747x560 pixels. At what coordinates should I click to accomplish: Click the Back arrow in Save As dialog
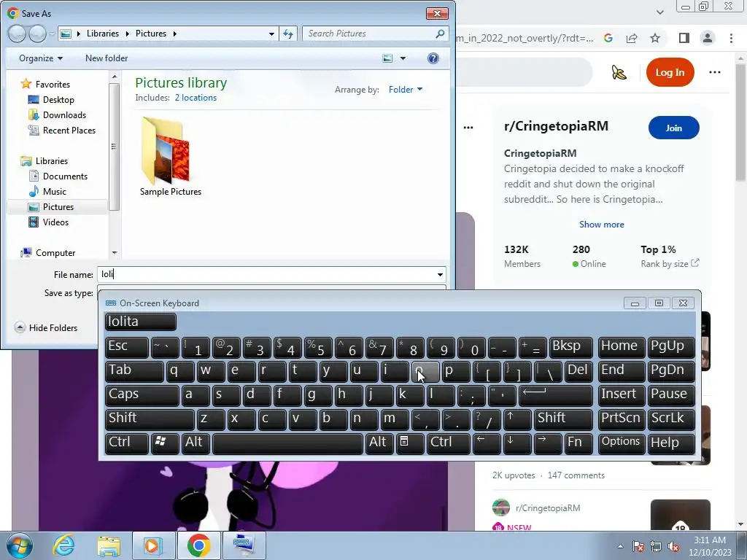click(x=17, y=34)
